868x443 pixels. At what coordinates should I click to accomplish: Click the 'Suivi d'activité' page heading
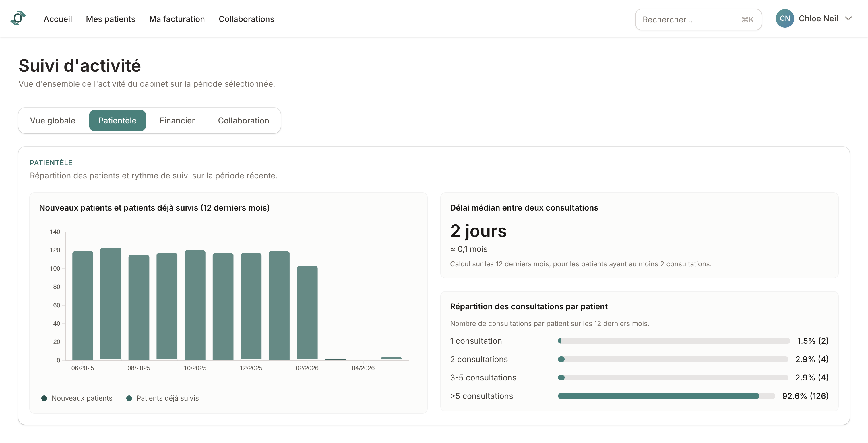click(x=80, y=65)
